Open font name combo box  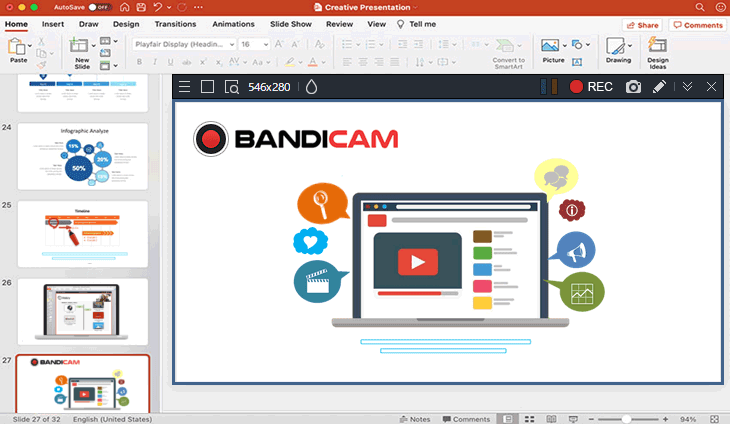[x=185, y=44]
